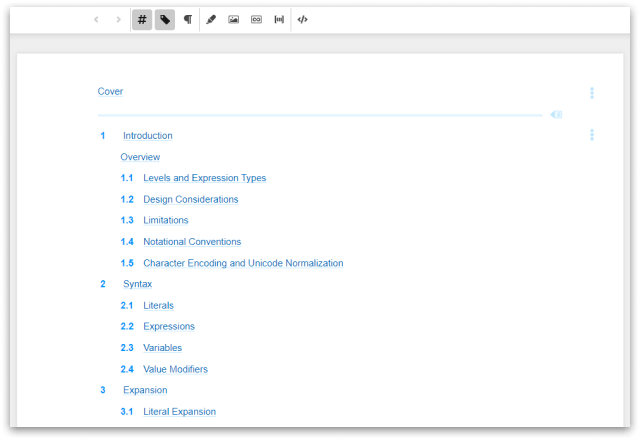
Task: Click the forward arrow in the toolbar
Action: click(x=118, y=19)
